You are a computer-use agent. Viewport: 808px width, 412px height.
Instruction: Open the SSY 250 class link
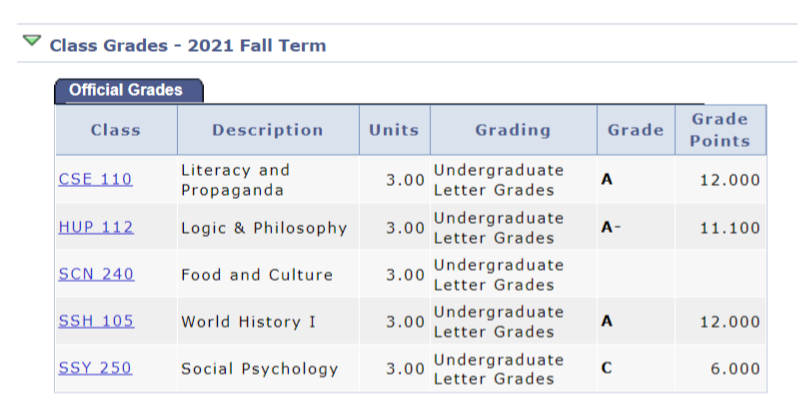[95, 368]
